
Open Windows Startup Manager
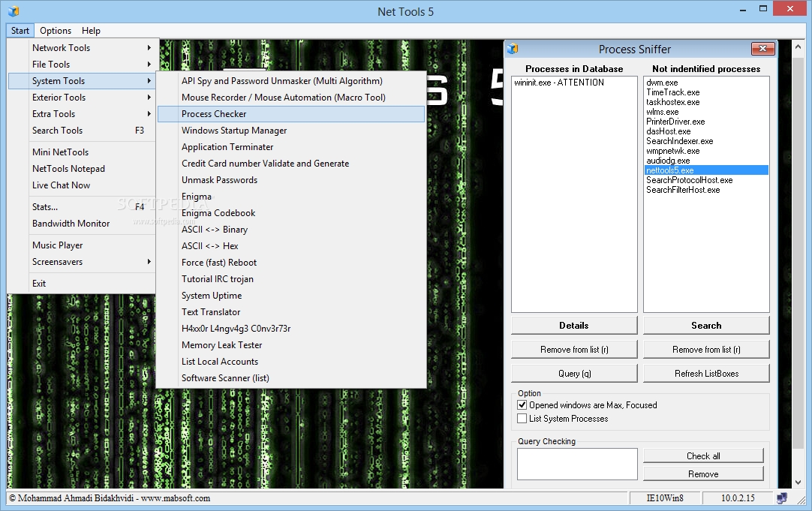coord(291,131)
